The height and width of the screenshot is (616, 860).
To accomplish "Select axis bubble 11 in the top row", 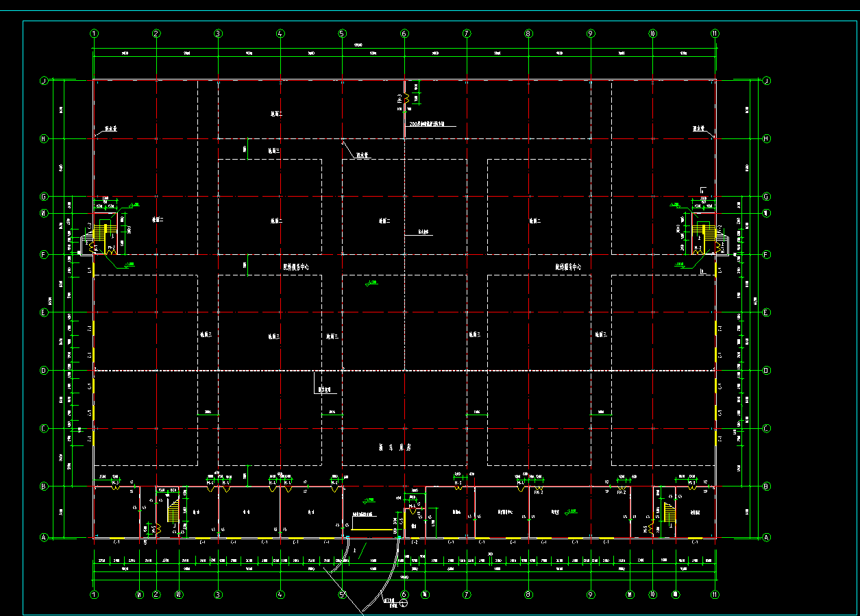I will 715,33.
